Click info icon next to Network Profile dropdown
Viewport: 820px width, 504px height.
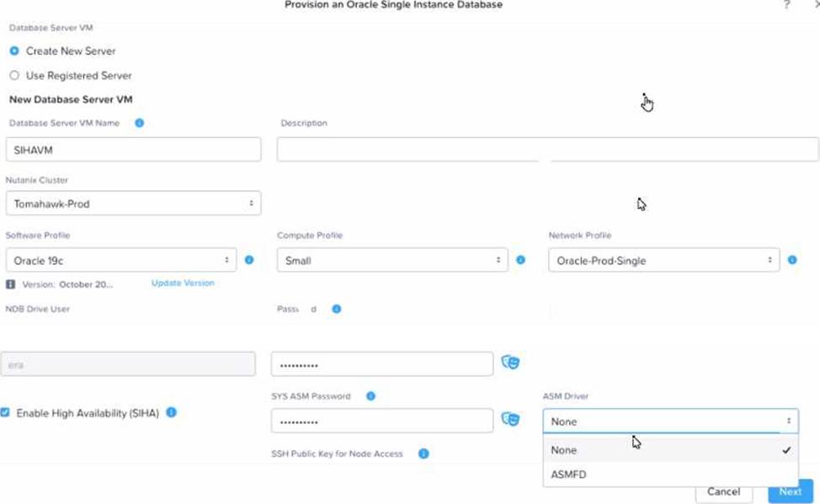point(792,260)
